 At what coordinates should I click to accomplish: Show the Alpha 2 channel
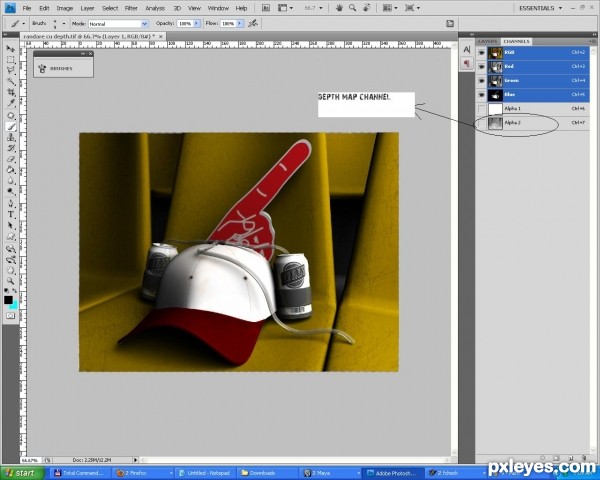pyautogui.click(x=481, y=123)
